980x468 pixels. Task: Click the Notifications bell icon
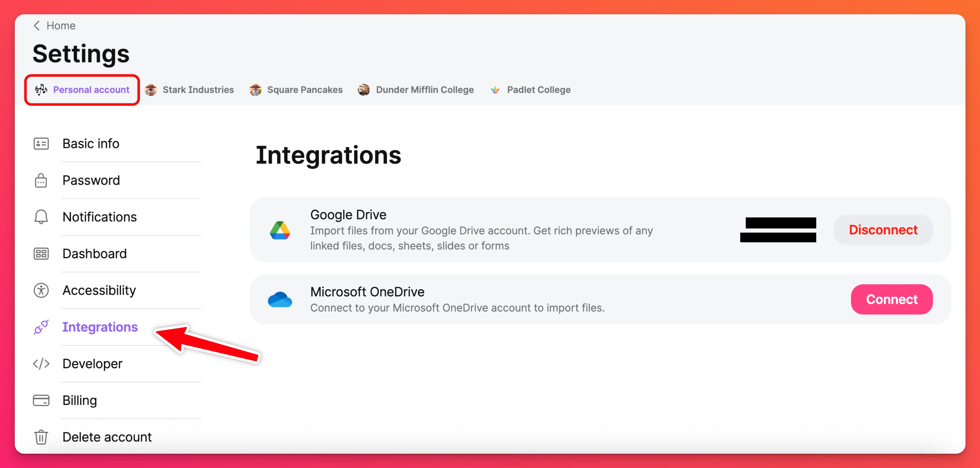click(41, 217)
